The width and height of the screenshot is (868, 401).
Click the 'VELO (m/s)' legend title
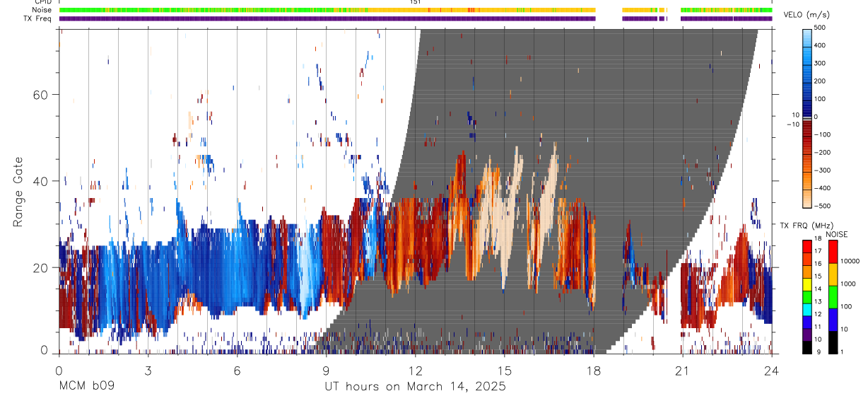coord(808,16)
